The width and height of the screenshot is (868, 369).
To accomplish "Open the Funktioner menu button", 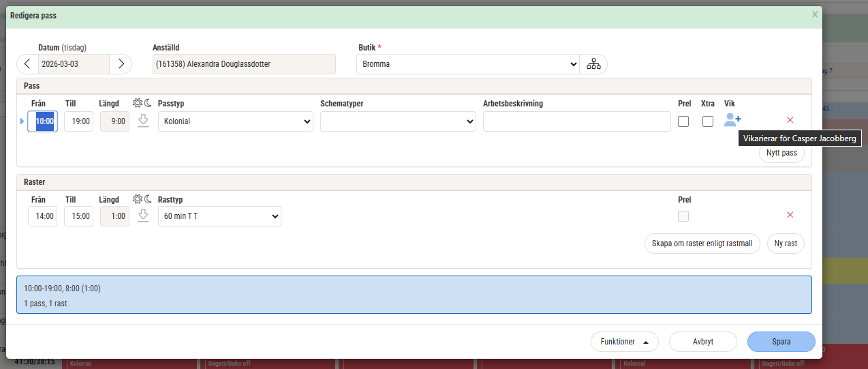I will [x=625, y=342].
